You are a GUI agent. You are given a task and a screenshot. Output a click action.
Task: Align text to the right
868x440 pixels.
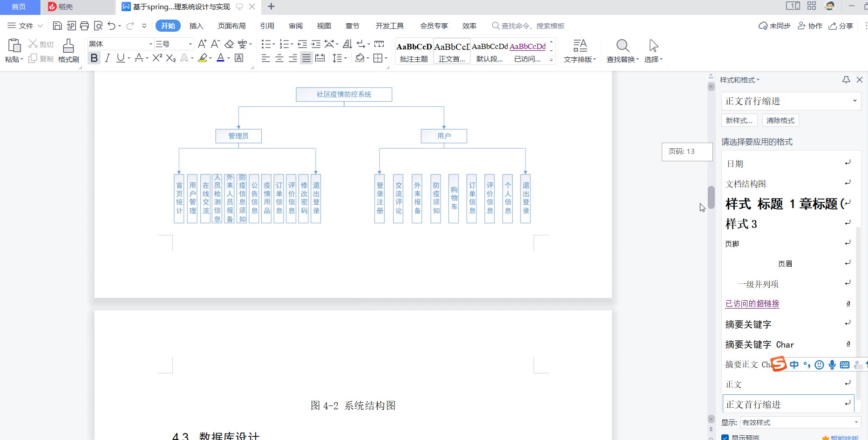coord(293,58)
